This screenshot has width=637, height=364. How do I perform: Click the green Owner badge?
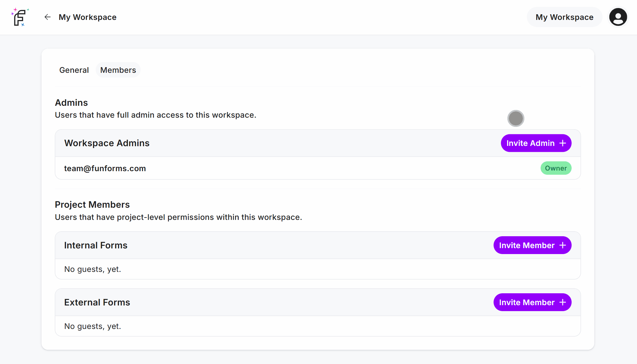(556, 168)
